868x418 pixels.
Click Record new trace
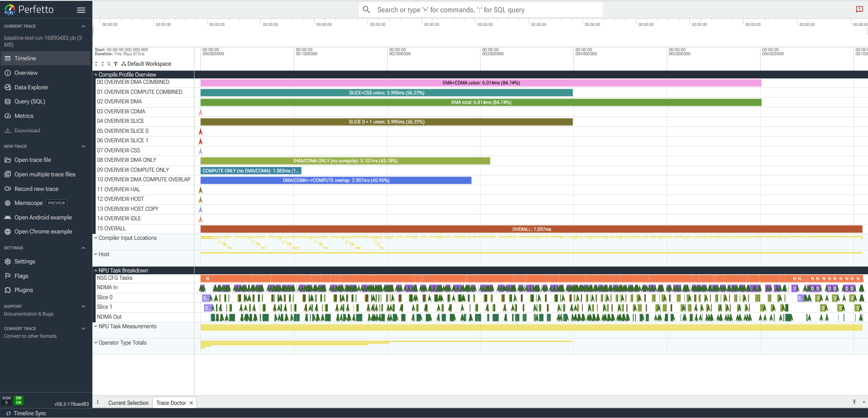click(45, 189)
